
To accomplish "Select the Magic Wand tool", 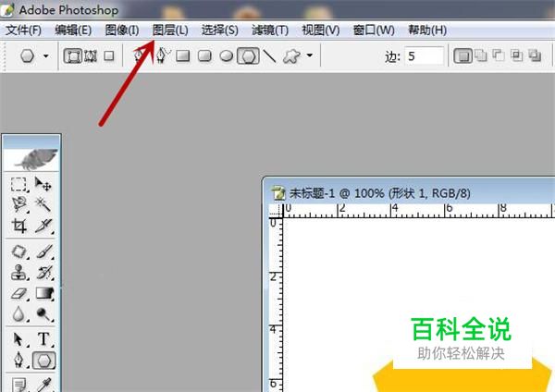I will pyautogui.click(x=43, y=204).
